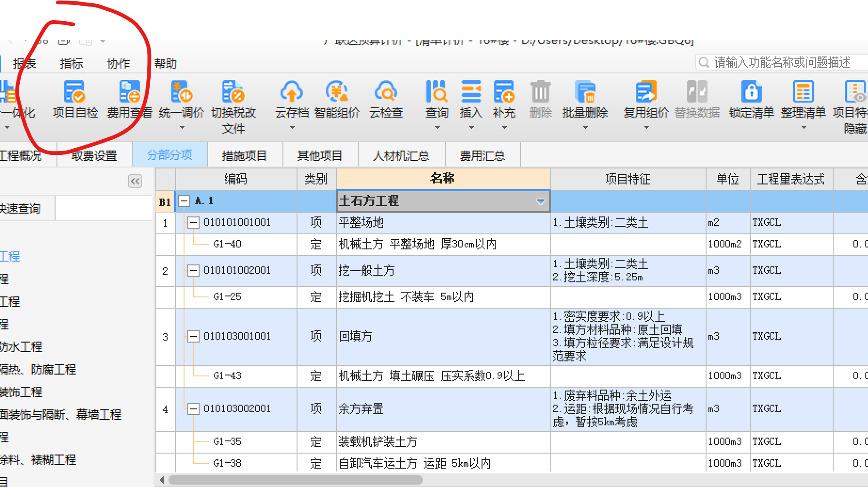This screenshot has width=868, height=487.
Task: Open the 补充 dropdown arrow
Action: (505, 128)
